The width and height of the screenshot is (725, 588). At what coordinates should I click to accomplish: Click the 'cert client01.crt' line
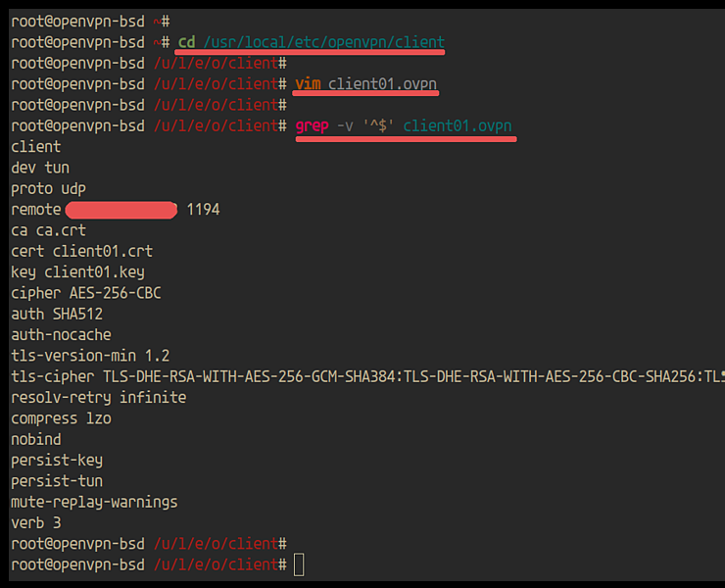tap(81, 251)
